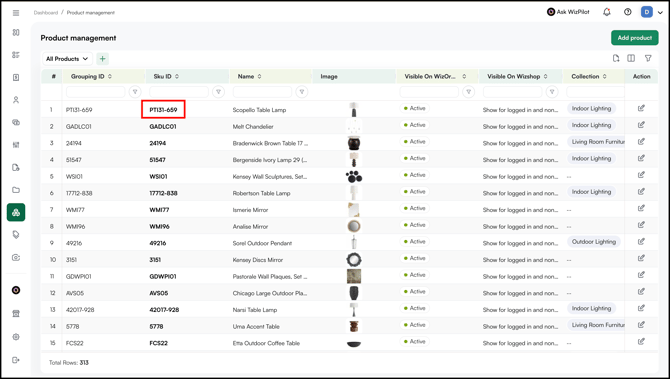Focus the Name filter input
This screenshot has height=379, width=670.
(x=262, y=91)
